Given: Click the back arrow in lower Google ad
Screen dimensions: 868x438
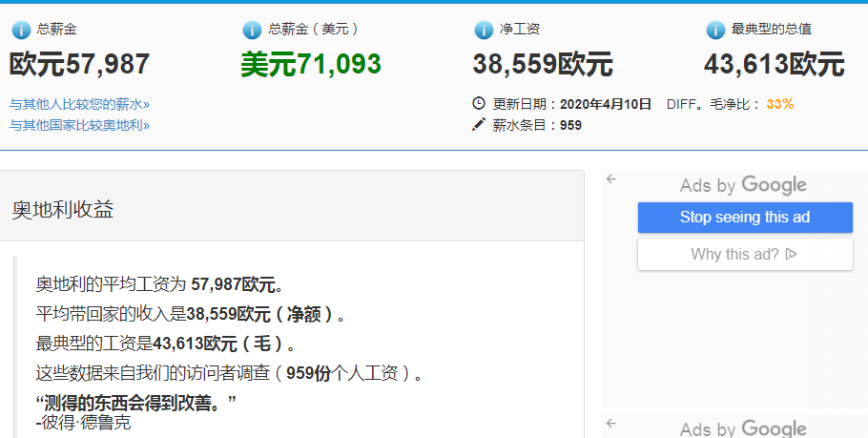Looking at the screenshot, I should tap(611, 423).
